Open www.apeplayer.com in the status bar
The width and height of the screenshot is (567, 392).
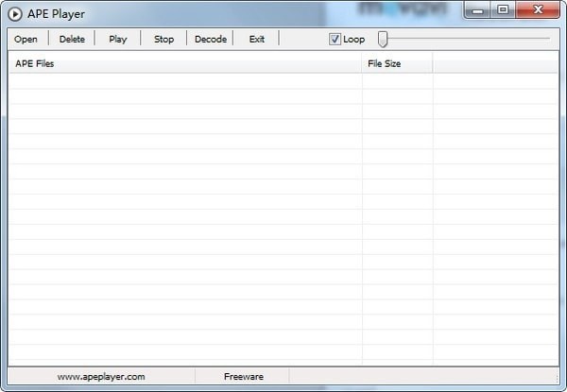[x=101, y=377]
